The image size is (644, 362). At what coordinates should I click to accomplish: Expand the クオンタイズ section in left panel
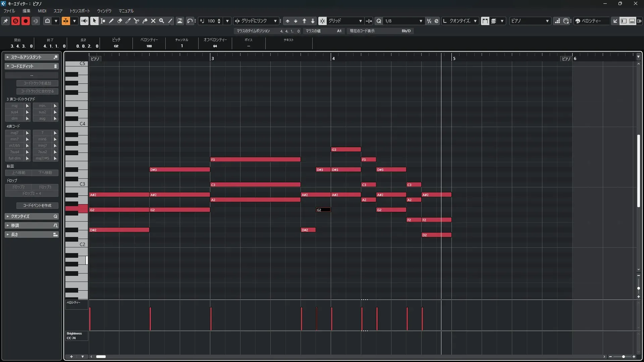tap(20, 217)
